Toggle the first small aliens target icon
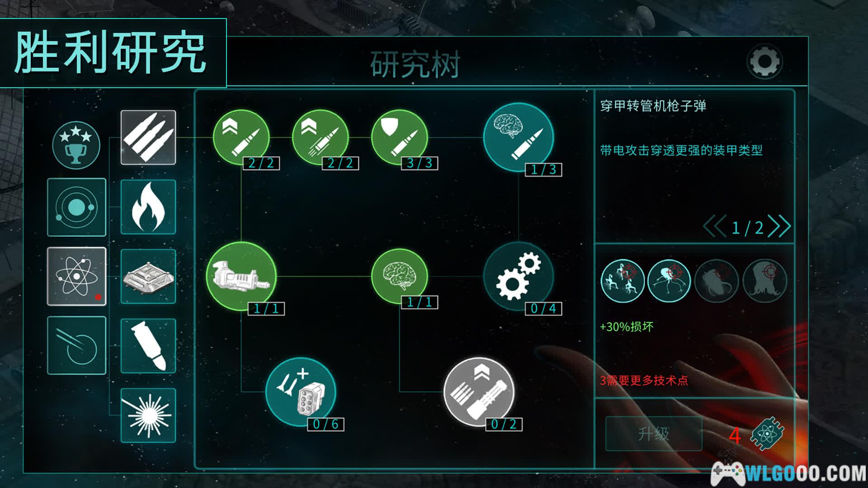868x488 pixels. point(623,281)
